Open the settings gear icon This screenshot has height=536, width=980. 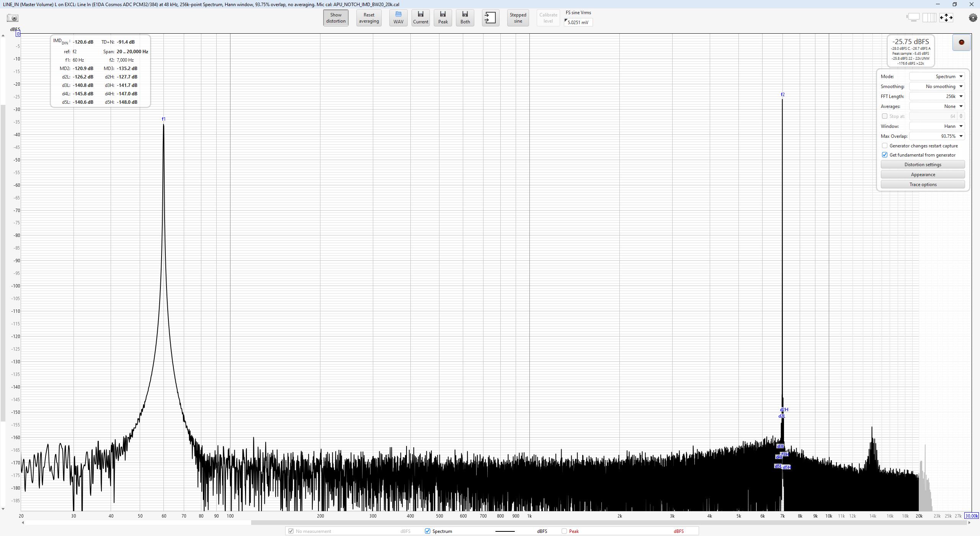point(973,18)
